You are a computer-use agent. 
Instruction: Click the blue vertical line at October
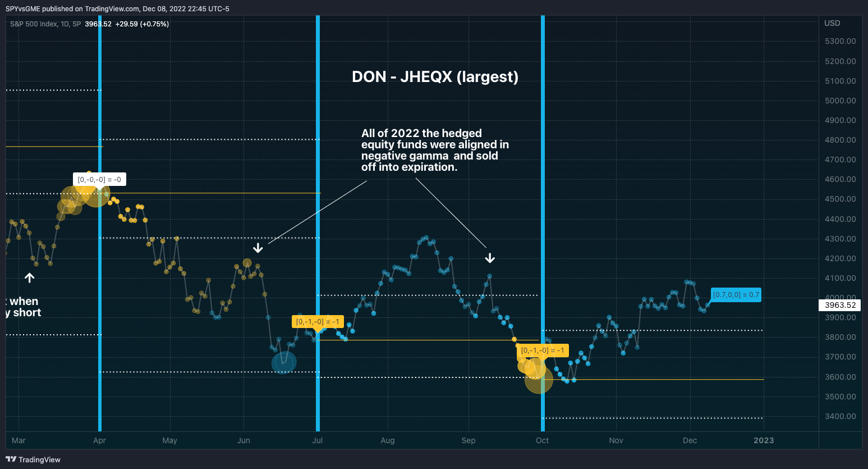[x=543, y=223]
